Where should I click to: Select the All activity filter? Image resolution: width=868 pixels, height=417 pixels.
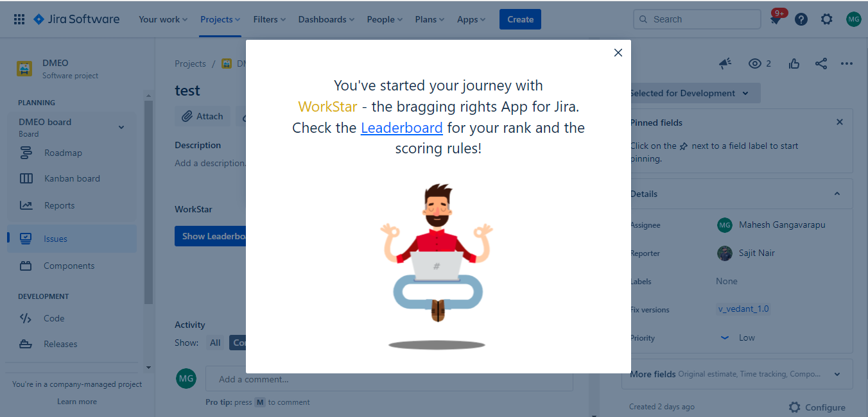215,343
